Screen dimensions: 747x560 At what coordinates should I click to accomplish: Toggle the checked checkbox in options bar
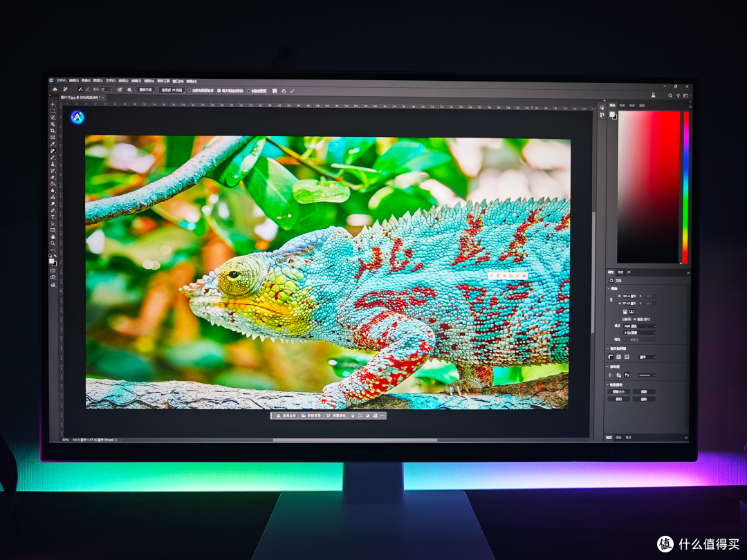click(219, 91)
